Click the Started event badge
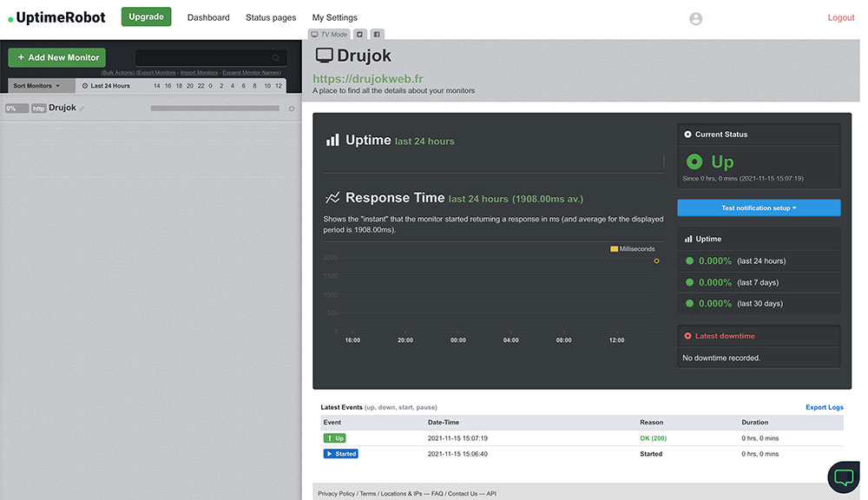Image resolution: width=868 pixels, height=500 pixels. click(341, 454)
